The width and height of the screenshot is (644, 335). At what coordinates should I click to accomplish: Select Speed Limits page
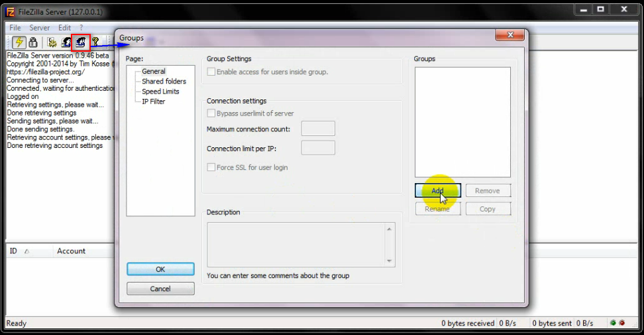(160, 92)
